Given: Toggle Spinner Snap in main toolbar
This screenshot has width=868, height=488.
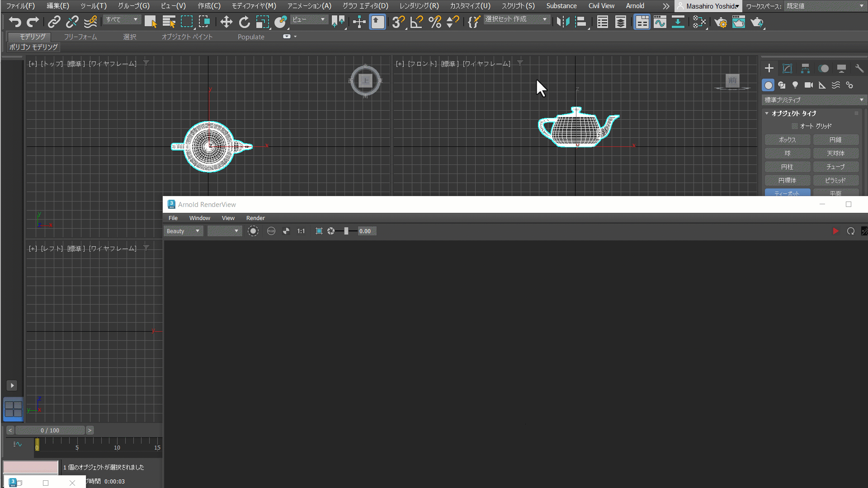Looking at the screenshot, I should coord(453,22).
